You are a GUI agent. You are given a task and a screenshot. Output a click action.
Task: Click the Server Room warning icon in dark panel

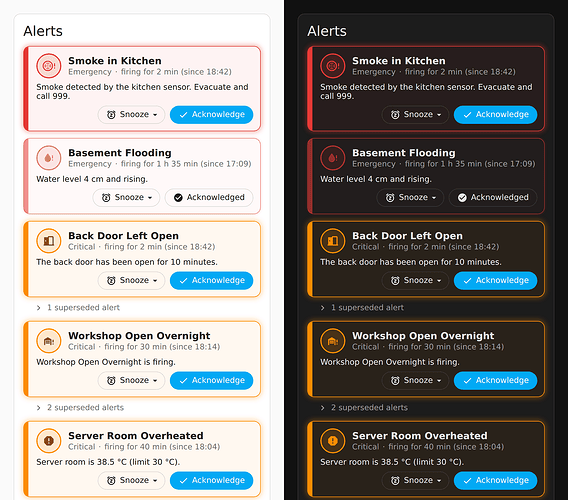[x=333, y=441]
